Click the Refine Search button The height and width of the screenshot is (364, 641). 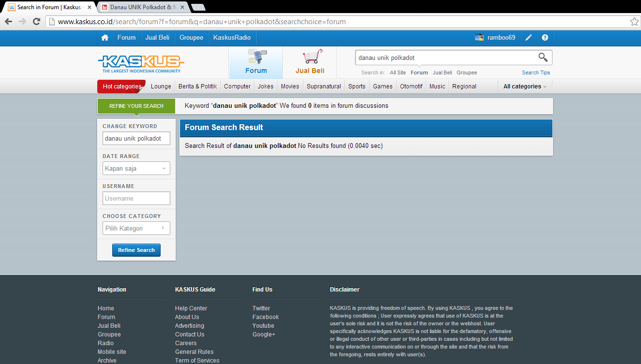(x=136, y=250)
